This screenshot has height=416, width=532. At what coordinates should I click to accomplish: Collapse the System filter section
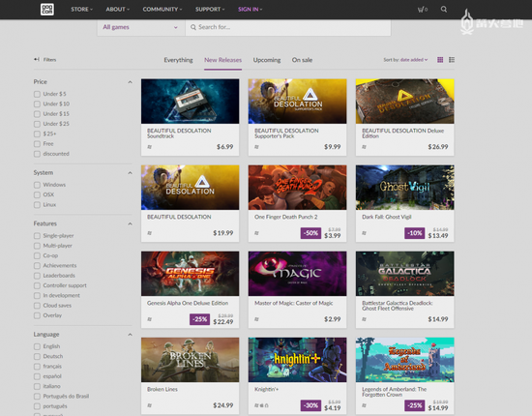(130, 173)
